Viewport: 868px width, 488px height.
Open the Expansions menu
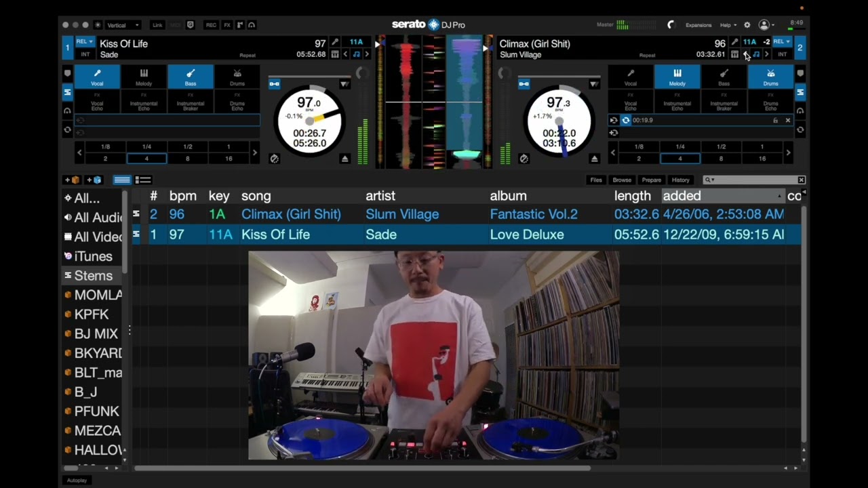pos(698,25)
